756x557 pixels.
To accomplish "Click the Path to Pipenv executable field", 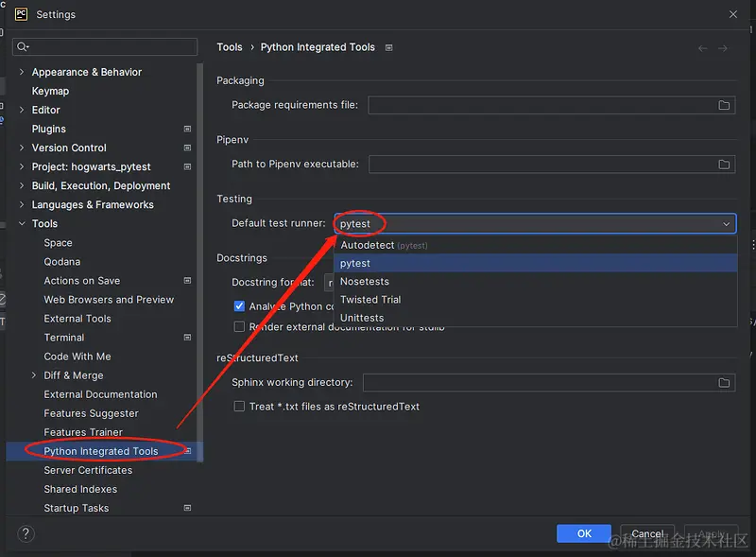I will pos(552,165).
